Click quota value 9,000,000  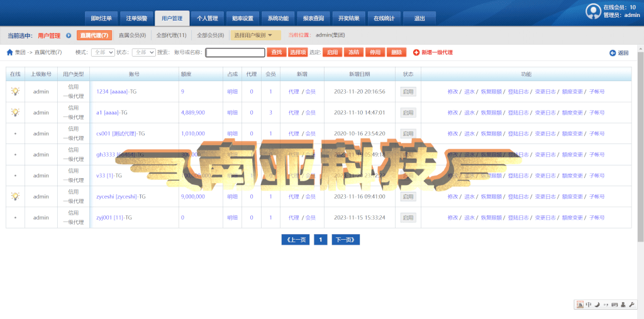(192, 196)
